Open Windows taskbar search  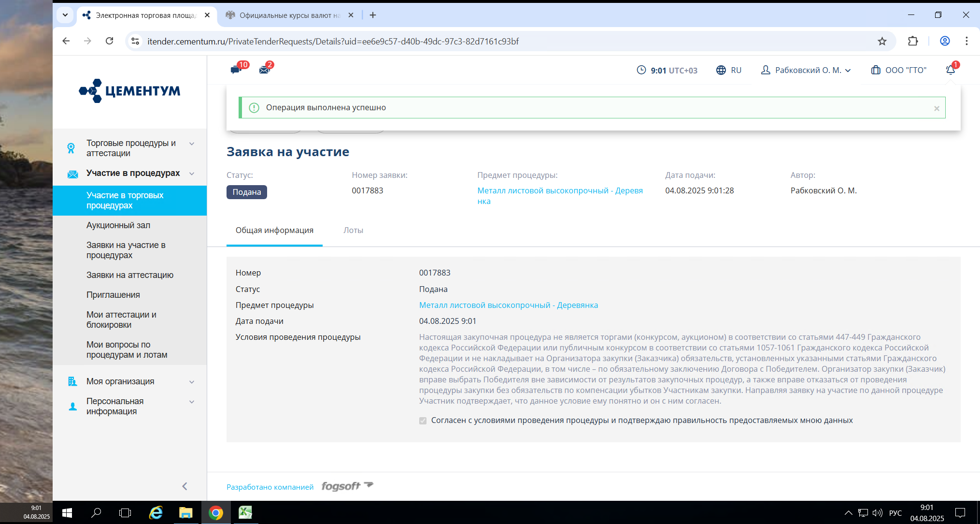[x=96, y=512]
